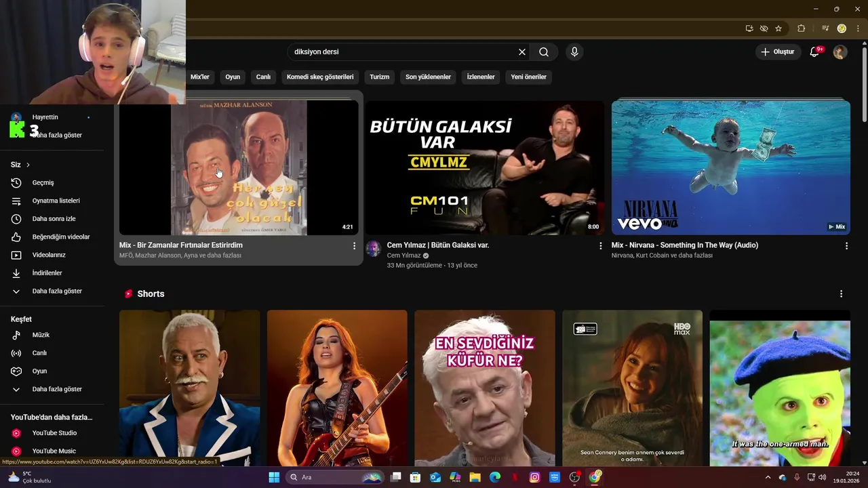
Task: Open options for Cem Yılmaz Bütün Galaksi video
Action: coord(600,246)
